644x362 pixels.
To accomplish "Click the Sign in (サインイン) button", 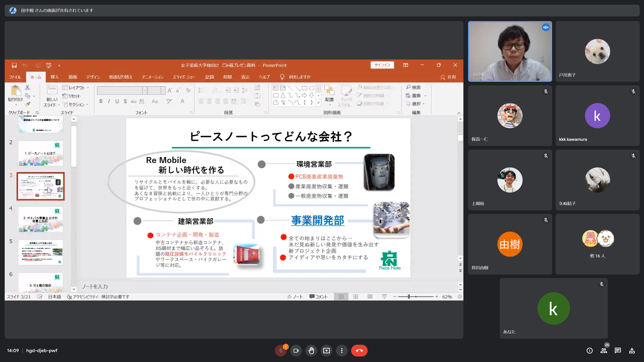I will pyautogui.click(x=382, y=65).
